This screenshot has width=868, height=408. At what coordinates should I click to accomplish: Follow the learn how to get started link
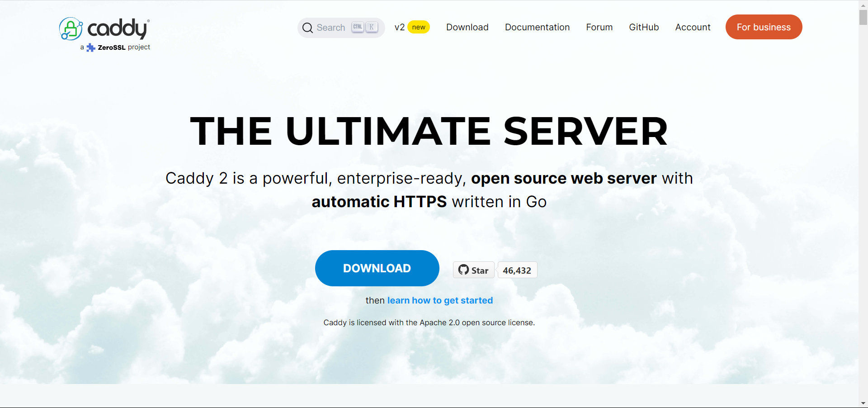click(440, 300)
